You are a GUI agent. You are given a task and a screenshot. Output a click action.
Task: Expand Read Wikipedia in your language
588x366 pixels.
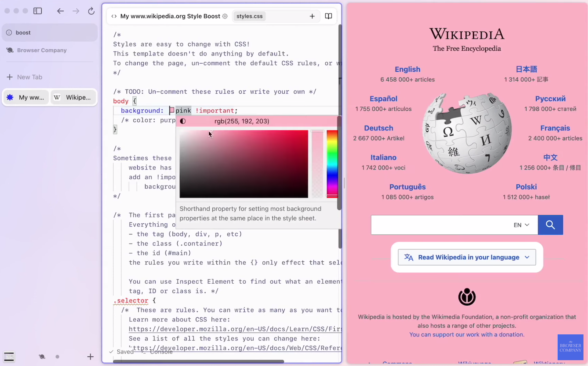pyautogui.click(x=467, y=257)
